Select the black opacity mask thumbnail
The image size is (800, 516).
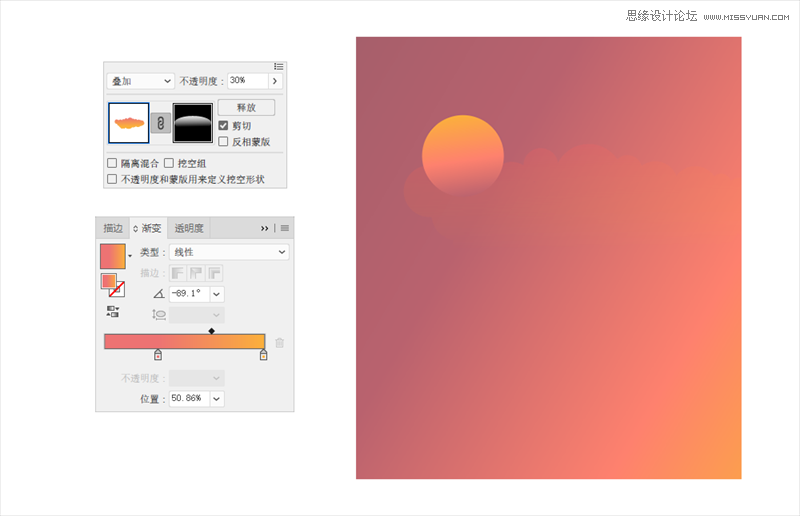(x=193, y=123)
